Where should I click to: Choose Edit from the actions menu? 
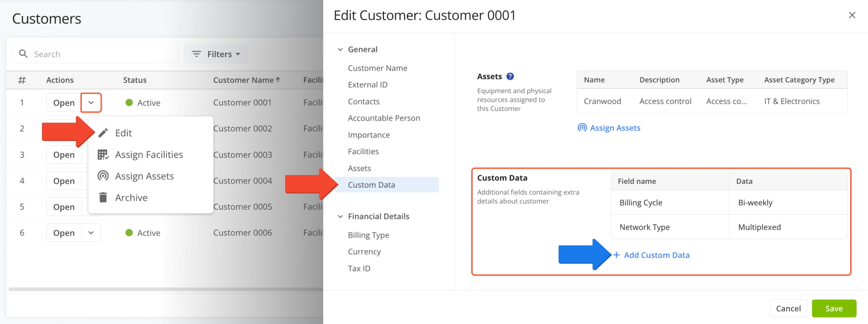tap(123, 133)
